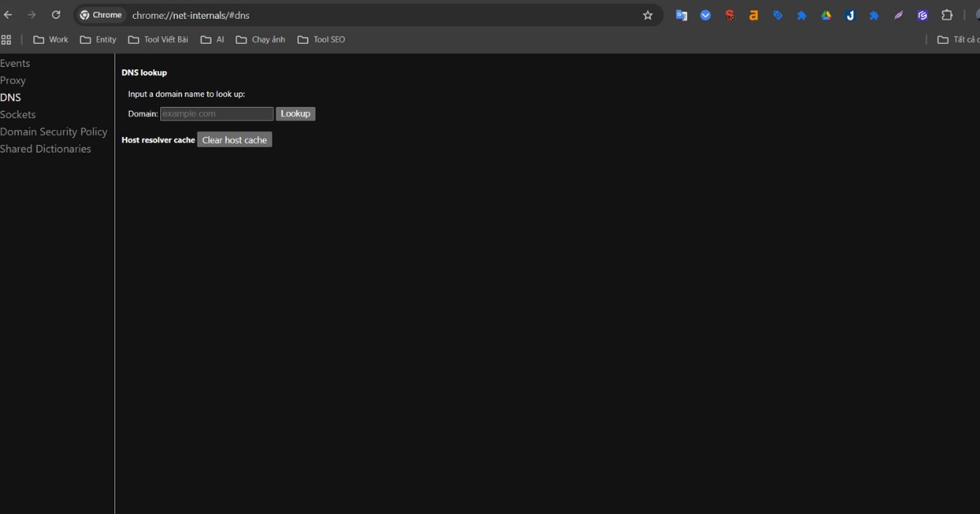Expand the AI bookmarks folder
Image resolution: width=980 pixels, height=514 pixels.
point(212,39)
